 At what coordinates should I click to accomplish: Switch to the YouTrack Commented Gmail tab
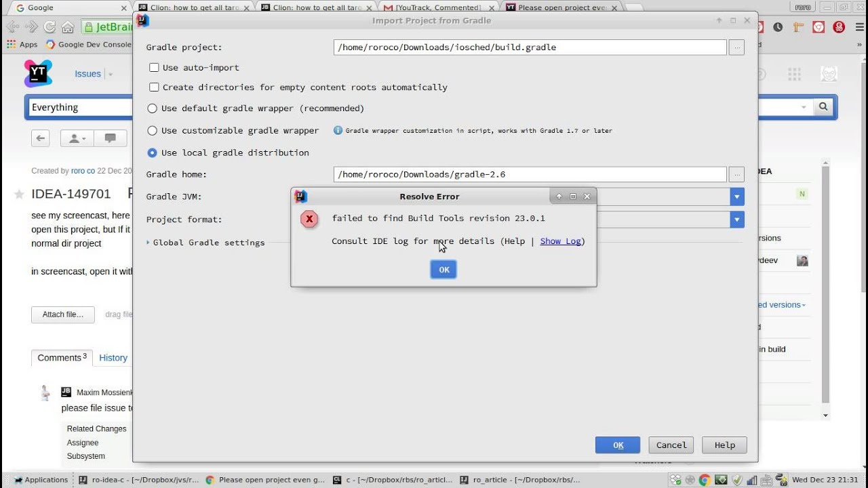click(x=437, y=7)
